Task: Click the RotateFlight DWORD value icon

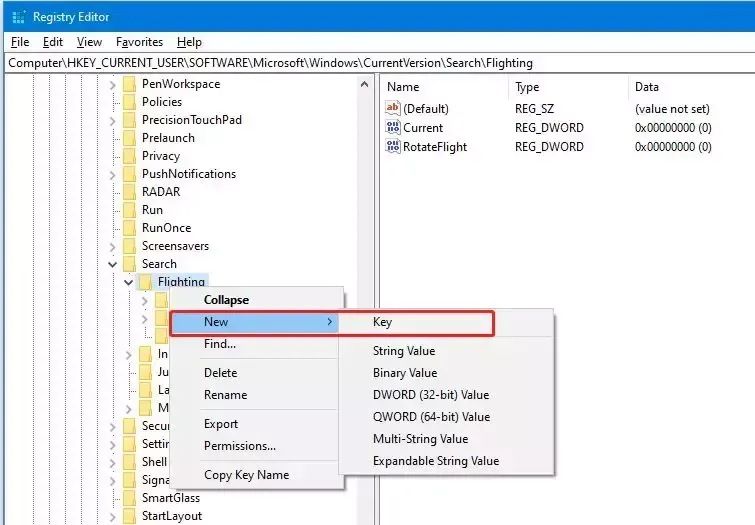Action: 393,147
